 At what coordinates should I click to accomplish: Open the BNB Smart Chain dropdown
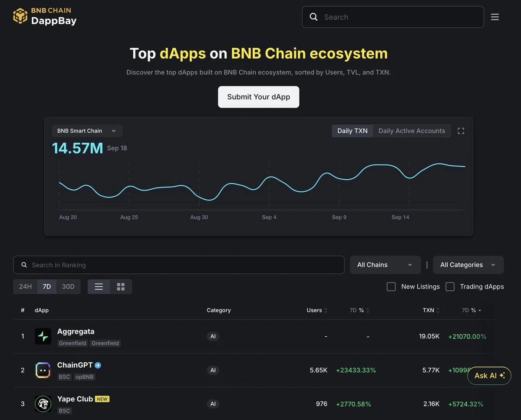coord(87,131)
